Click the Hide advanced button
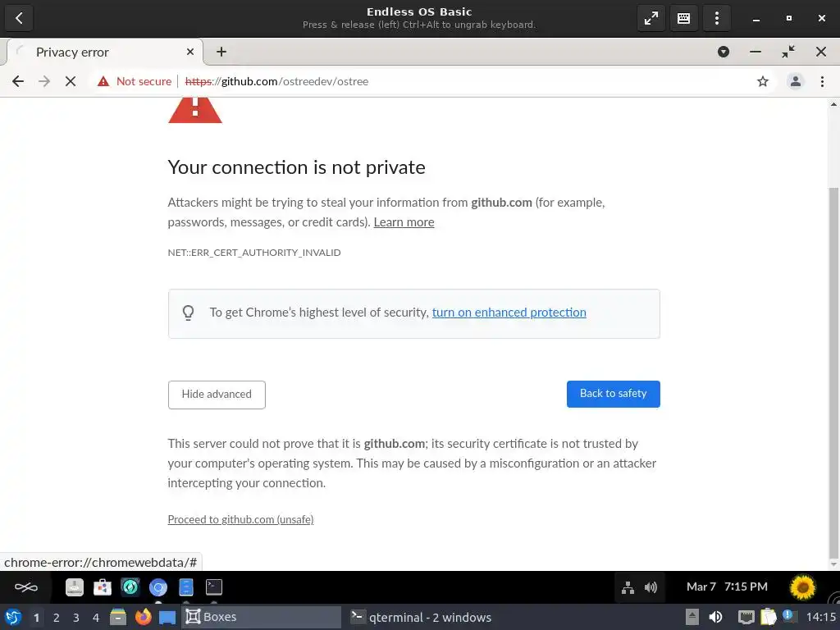Image resolution: width=840 pixels, height=630 pixels. 217,395
